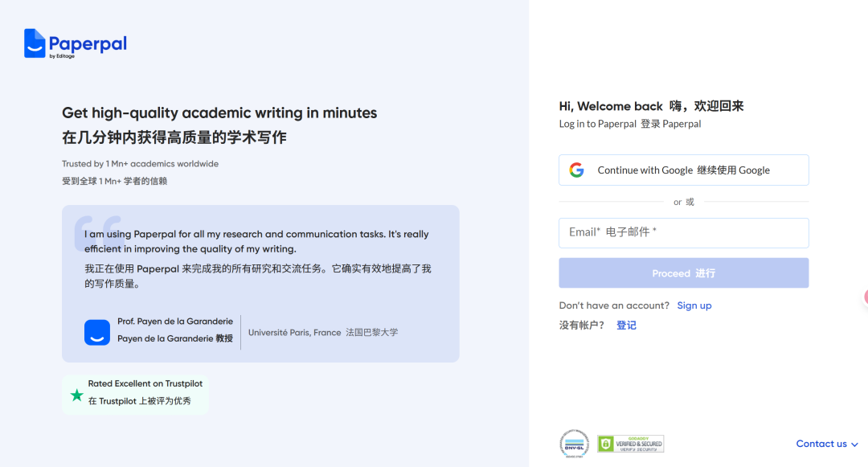This screenshot has width=868, height=467.
Task: Click the Google logo icon
Action: click(x=576, y=170)
